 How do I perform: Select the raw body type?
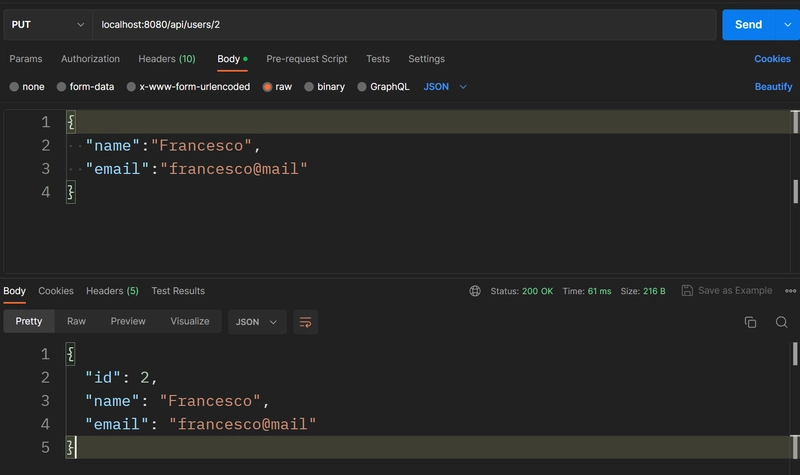tap(277, 87)
